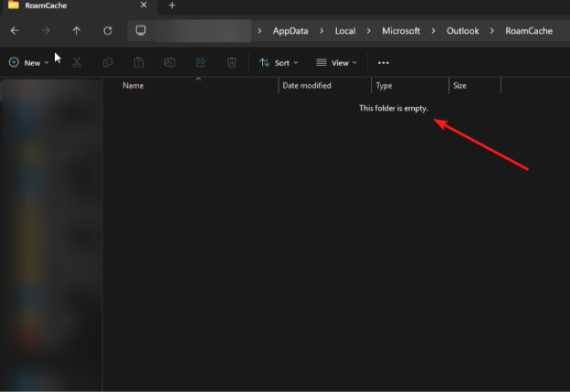Viewport: 570px width, 392px height.
Task: Click the Paste clipboard icon
Action: [x=139, y=63]
